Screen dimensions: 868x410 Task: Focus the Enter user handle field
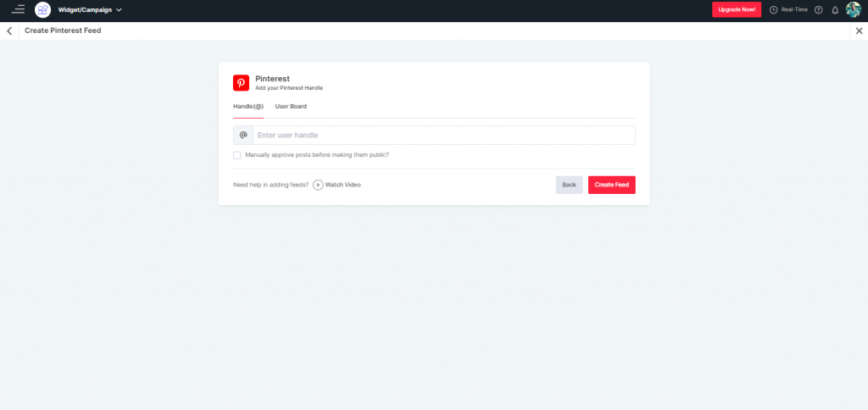pos(444,135)
